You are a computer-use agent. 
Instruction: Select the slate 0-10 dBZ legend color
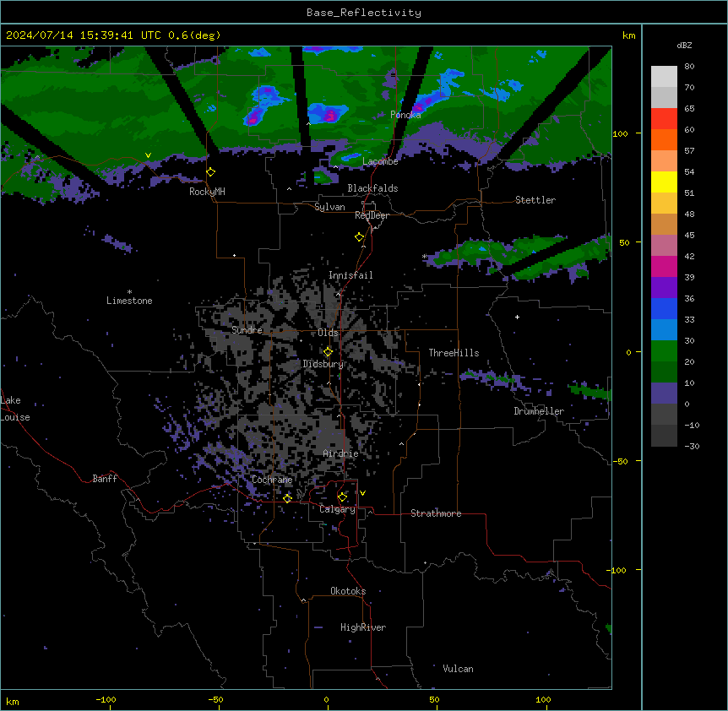coord(664,393)
